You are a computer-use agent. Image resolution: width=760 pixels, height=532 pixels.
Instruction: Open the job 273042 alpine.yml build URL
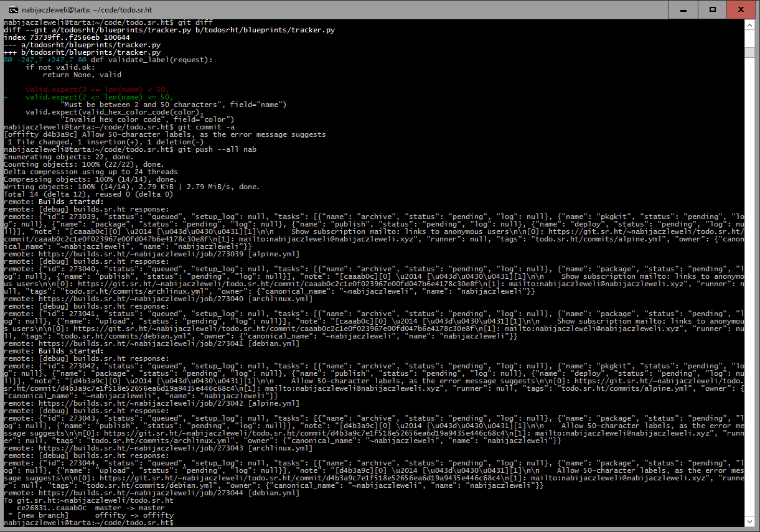(x=143, y=403)
